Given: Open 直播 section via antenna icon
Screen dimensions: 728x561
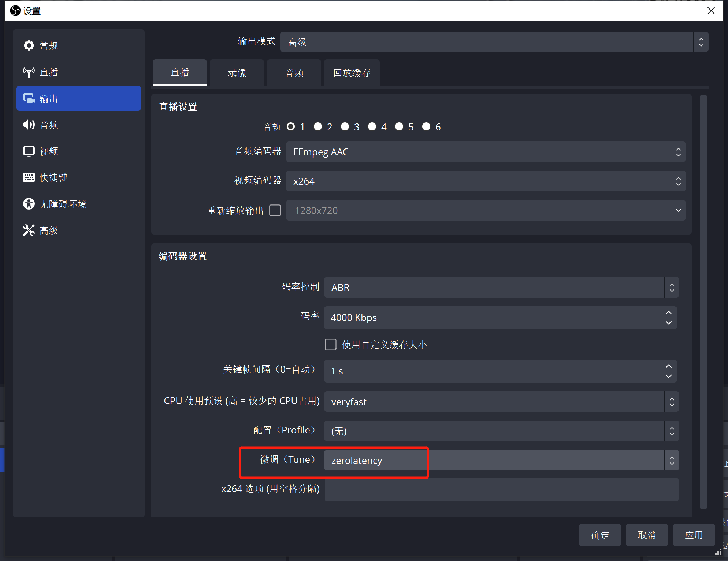Looking at the screenshot, I should 29,72.
